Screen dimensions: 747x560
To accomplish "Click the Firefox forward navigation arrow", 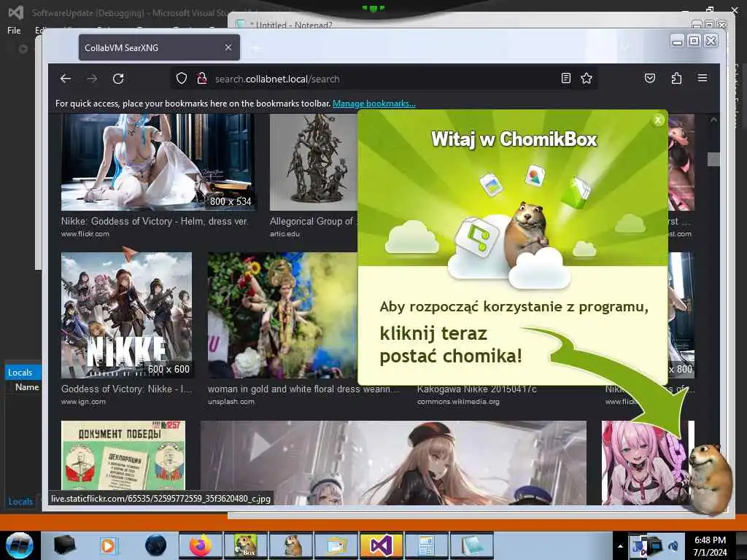I will coord(92,79).
